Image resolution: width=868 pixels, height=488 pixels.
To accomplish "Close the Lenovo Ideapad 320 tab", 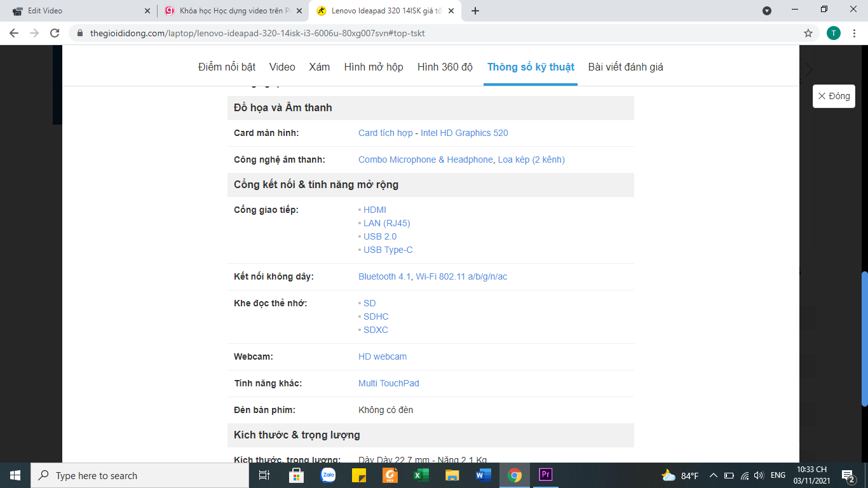I will pyautogui.click(x=451, y=11).
